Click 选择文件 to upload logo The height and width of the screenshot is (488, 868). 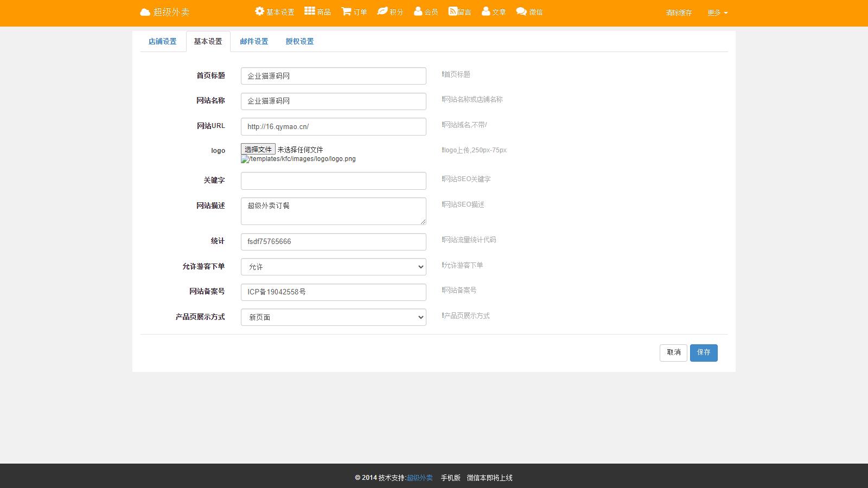click(258, 149)
